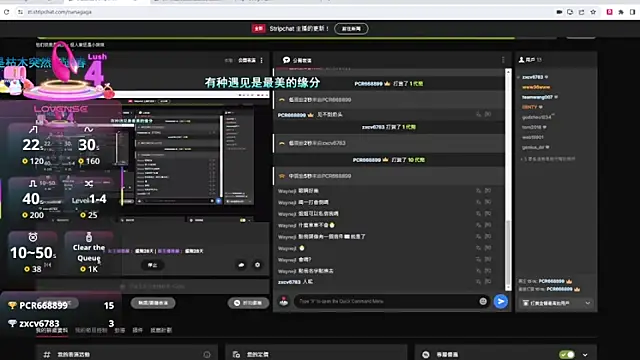Click zxcv6783 username in tip notification
Image resolution: width=640 pixels, height=360 pixels.
pos(373,127)
